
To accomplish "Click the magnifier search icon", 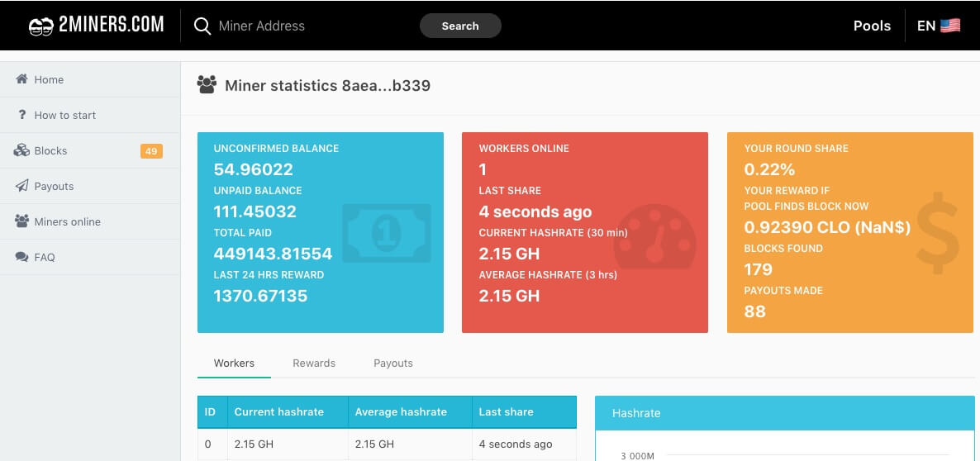I will click(202, 26).
